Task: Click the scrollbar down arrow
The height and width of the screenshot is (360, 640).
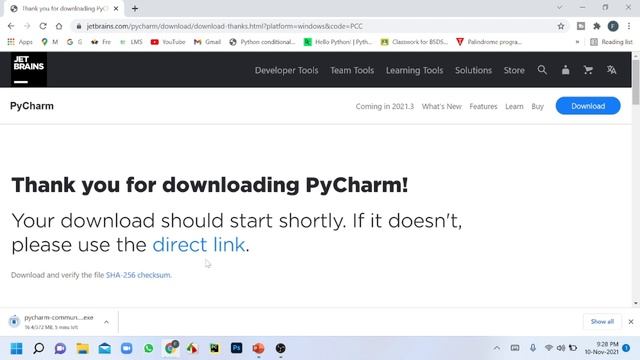Action: point(636,303)
